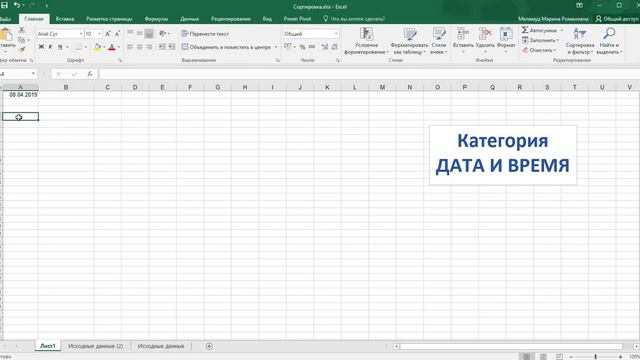Click the formula bar input field

[369, 74]
